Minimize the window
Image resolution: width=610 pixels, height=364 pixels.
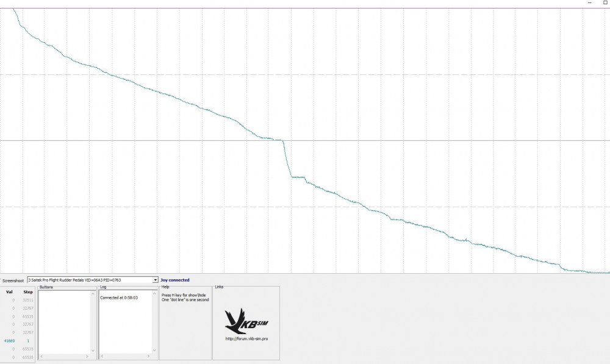point(589,2)
